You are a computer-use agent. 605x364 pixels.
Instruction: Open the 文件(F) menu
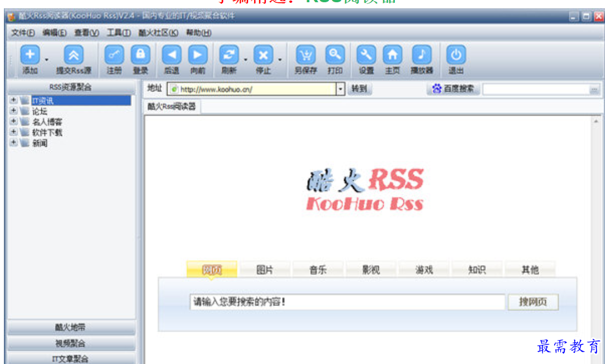[x=23, y=33]
